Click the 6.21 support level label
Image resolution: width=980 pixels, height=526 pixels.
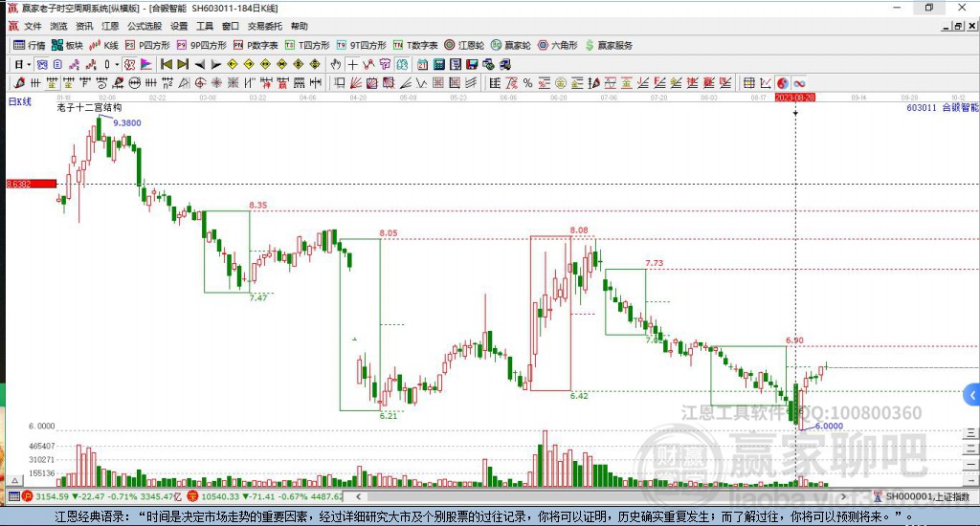(389, 416)
